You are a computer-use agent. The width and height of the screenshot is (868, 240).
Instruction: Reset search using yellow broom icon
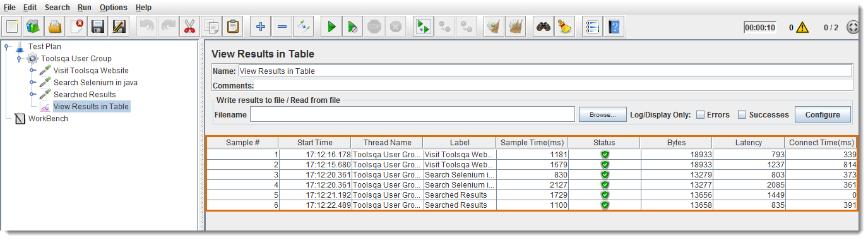(564, 27)
